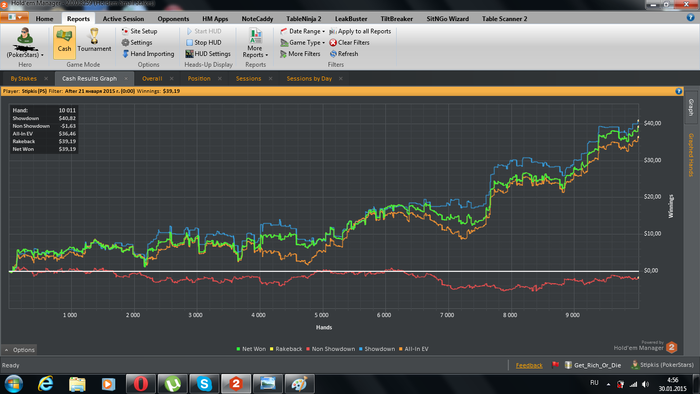Open the file explorer taskbar icon
This screenshot has width=700, height=394.
pos(77,384)
